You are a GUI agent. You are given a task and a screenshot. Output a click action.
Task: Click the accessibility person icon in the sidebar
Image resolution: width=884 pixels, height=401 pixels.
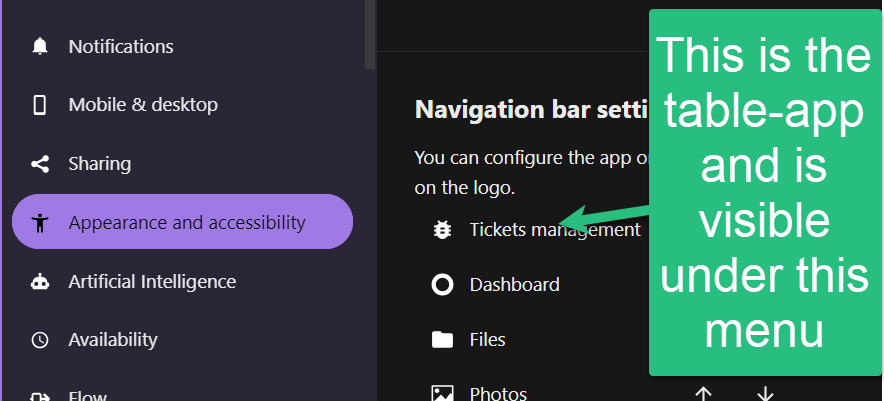(40, 222)
